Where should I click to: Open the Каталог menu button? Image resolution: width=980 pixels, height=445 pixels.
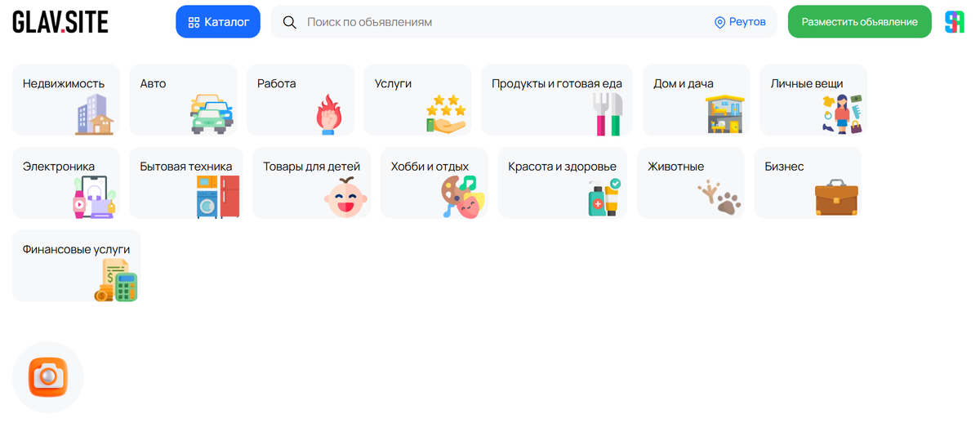point(218,22)
